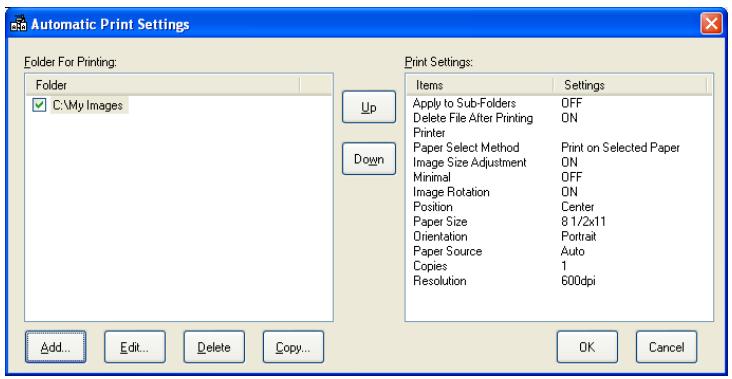Screen dimensions: 732x379
Task: Select the Image Size Adjustment row
Action: click(558, 162)
